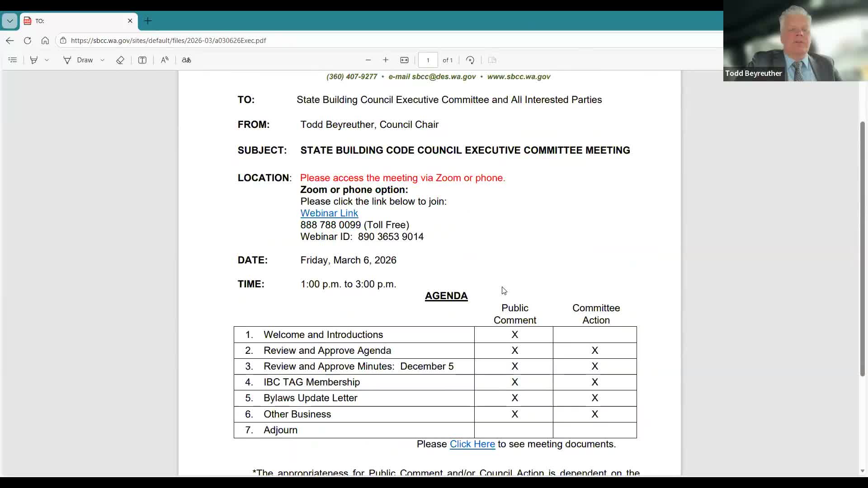Viewport: 868px width, 488px height.
Task: Open a new browser tab
Action: [x=148, y=21]
